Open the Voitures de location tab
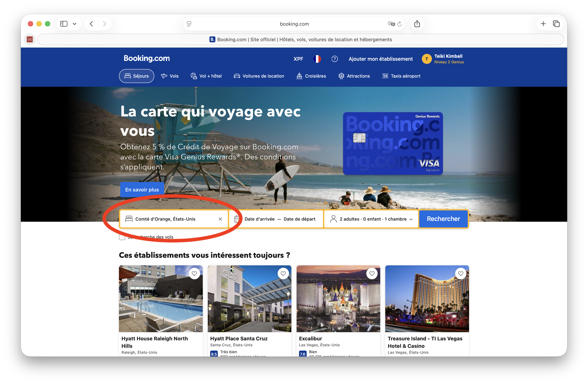Viewport: 588px width, 384px height. [x=259, y=76]
